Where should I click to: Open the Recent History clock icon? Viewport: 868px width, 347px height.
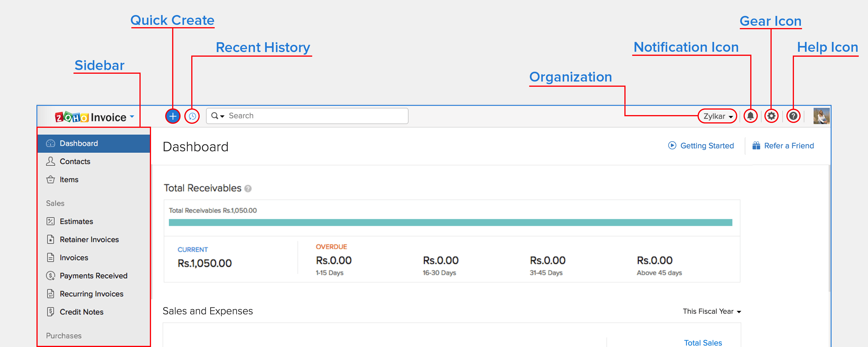pyautogui.click(x=192, y=116)
